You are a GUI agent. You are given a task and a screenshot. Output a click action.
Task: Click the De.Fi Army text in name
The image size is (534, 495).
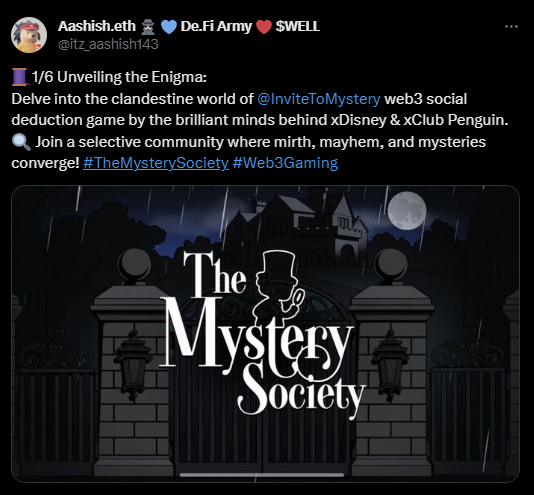[x=216, y=27]
